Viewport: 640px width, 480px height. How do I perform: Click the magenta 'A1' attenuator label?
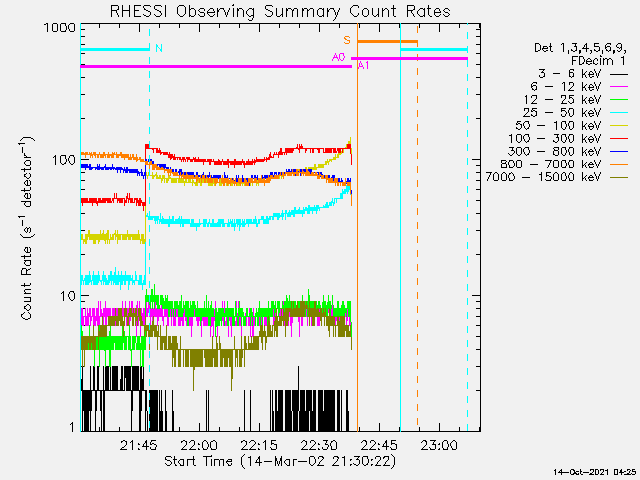tap(364, 65)
